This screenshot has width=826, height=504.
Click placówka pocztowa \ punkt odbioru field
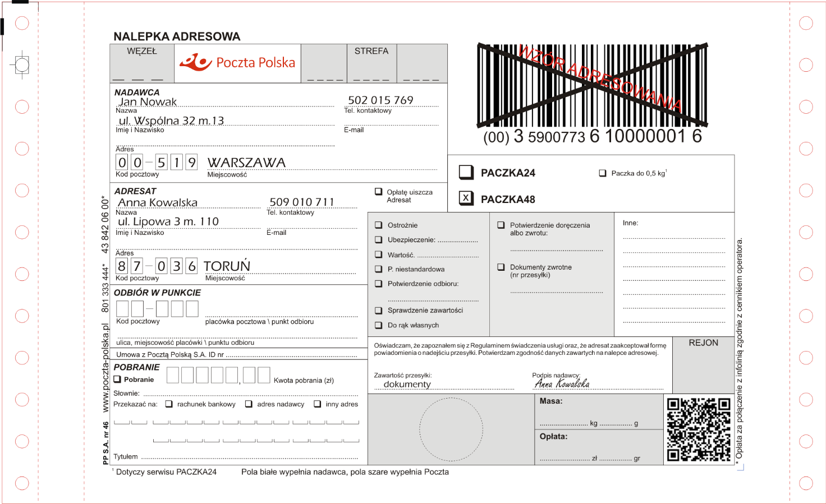pos(281,312)
